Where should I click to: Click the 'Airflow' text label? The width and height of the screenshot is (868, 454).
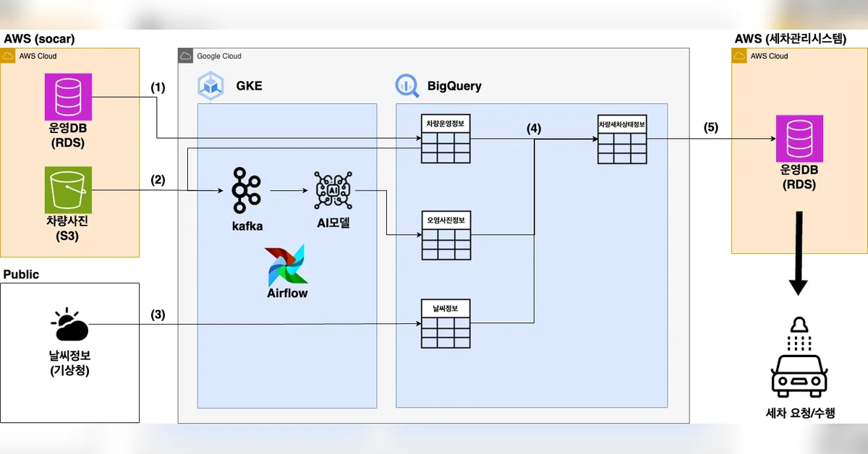(x=287, y=294)
